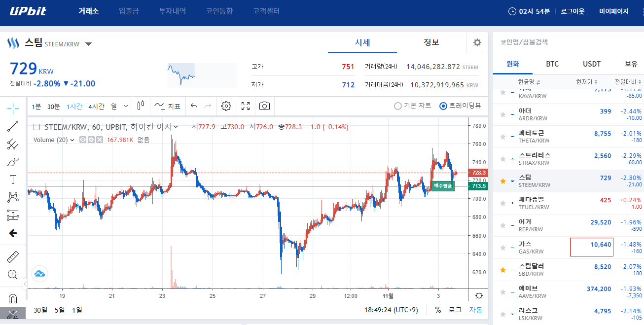The height and width of the screenshot is (325, 644).
Task: Toggle favorite star for 아더 ARDR/KRW
Action: [x=503, y=114]
